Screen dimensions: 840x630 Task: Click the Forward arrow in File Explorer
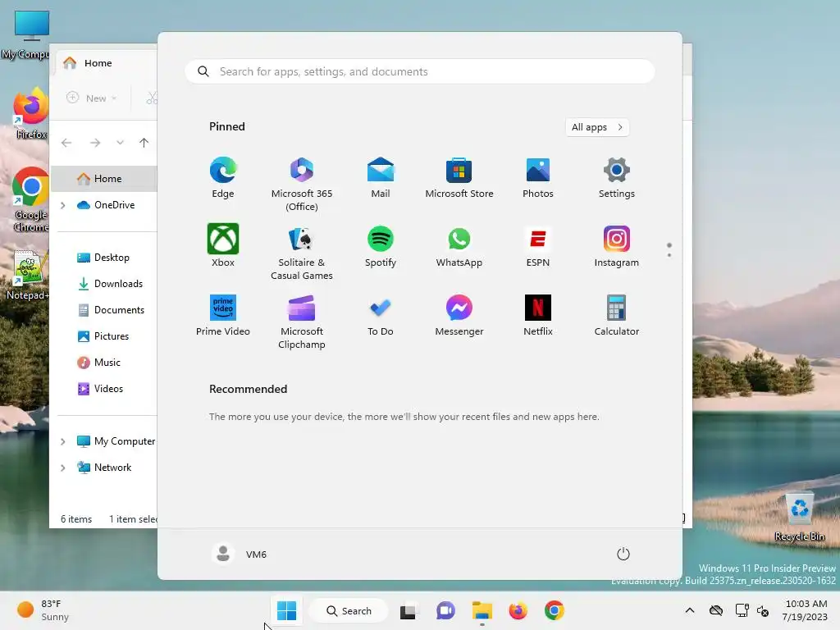tap(95, 143)
